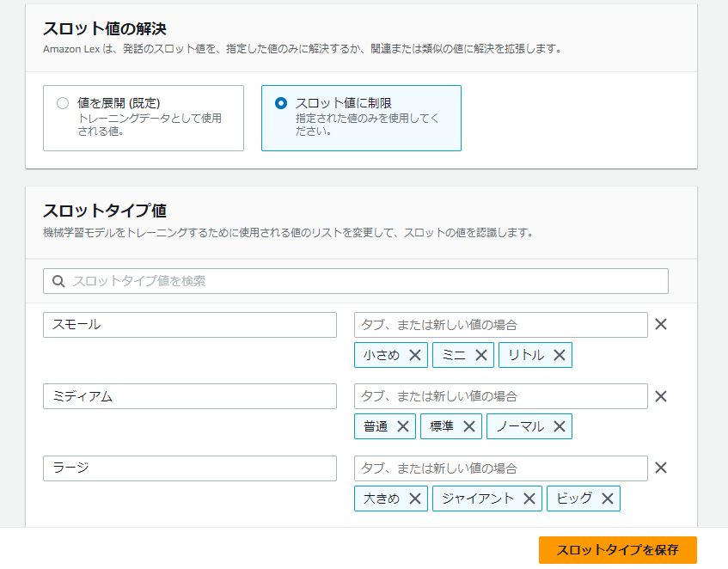Click the スロットタイプを保存 button
Screen dimensions: 728x569
(618, 549)
